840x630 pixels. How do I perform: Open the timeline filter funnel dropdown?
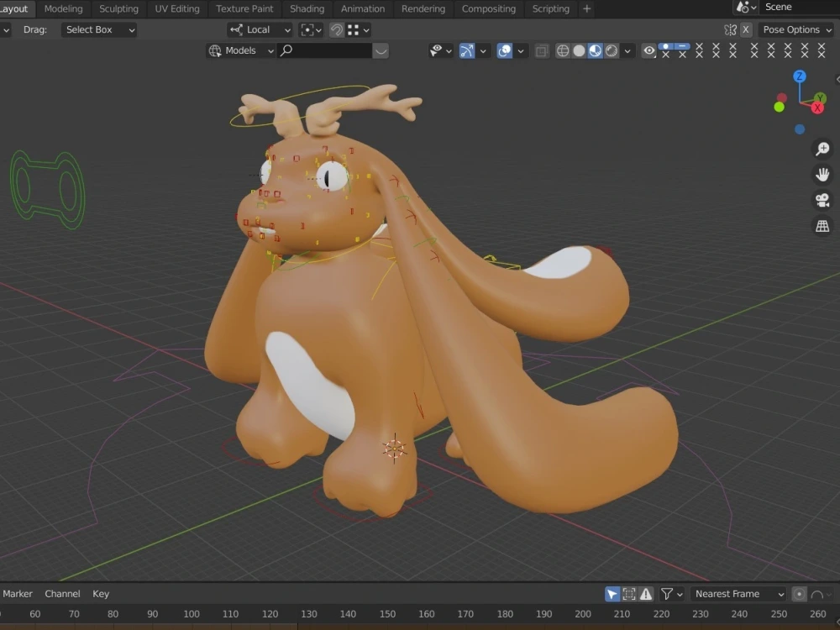[x=671, y=594]
